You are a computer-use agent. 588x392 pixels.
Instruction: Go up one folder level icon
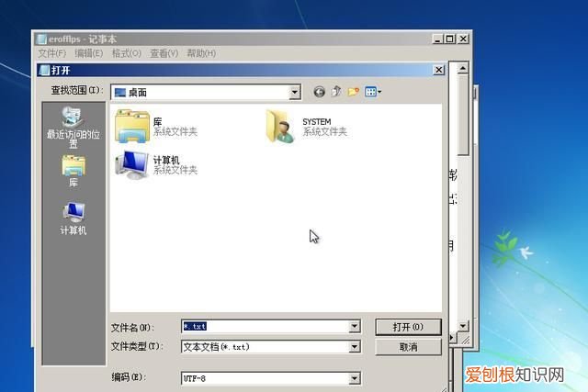(336, 92)
